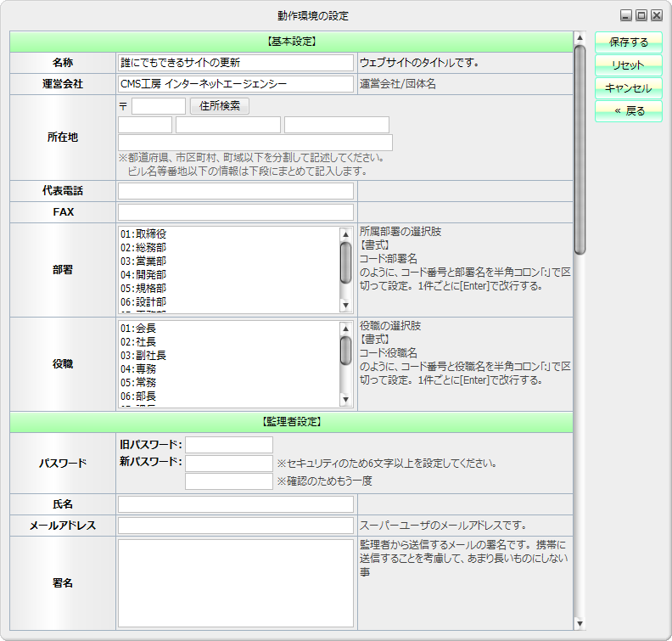
Task: Click the main vertical scrollbar thumb
Action: coord(580,149)
